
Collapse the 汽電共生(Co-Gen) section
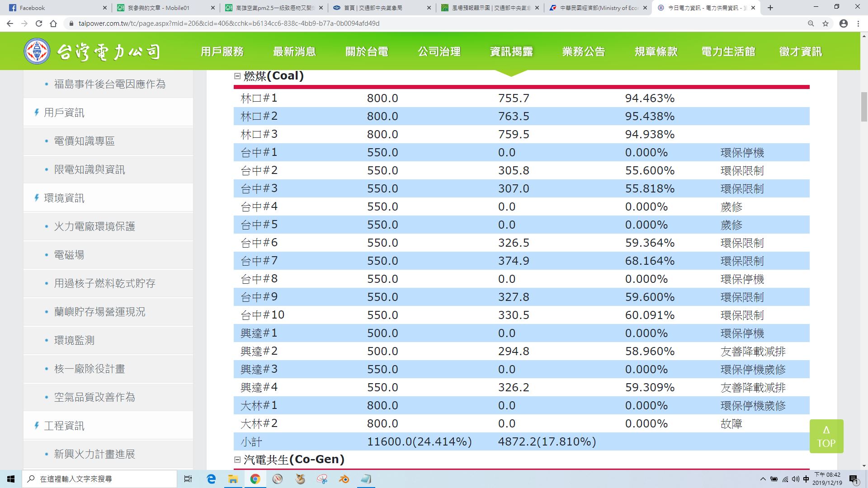[237, 460]
